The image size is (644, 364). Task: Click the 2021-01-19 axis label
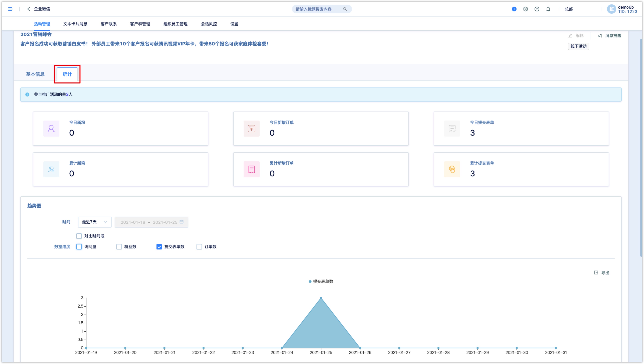[x=86, y=352]
